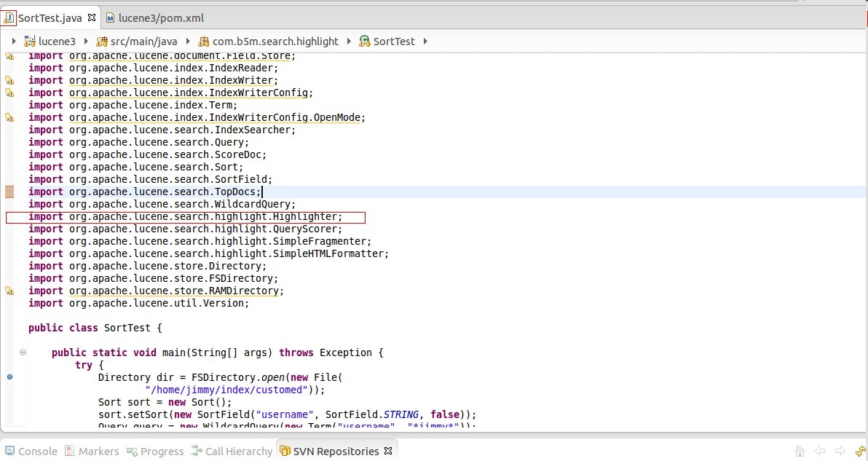The image size is (868, 461).
Task: Open the Progress tab
Action: [155, 451]
